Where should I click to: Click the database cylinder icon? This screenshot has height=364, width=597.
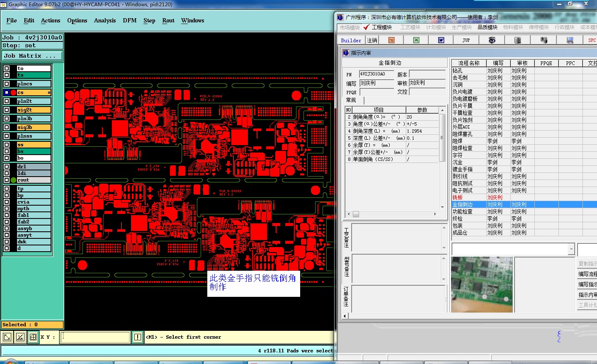tap(517, 40)
